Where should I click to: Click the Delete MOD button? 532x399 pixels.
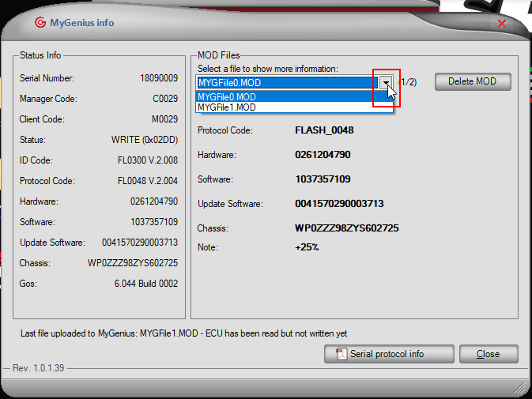(473, 81)
